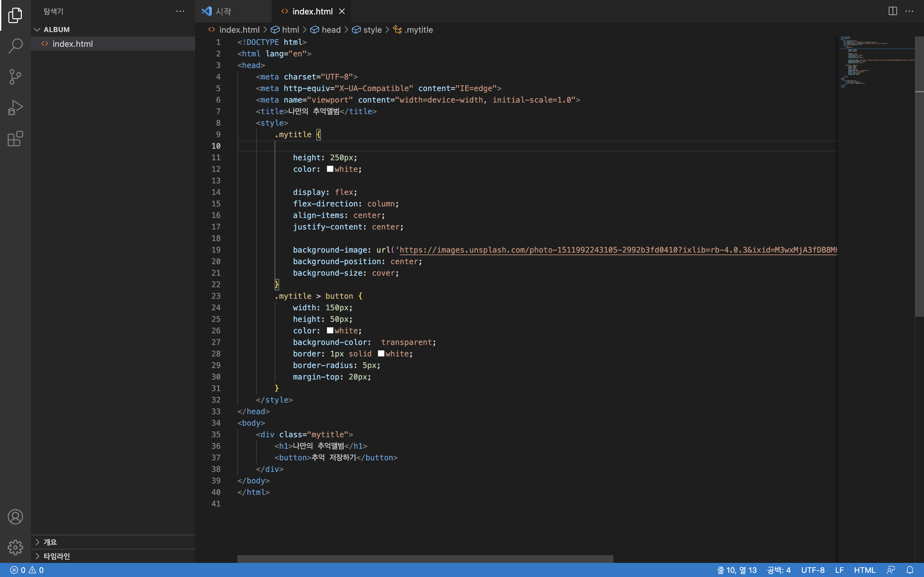
Task: Open the notifications bell in status bar
Action: click(910, 570)
